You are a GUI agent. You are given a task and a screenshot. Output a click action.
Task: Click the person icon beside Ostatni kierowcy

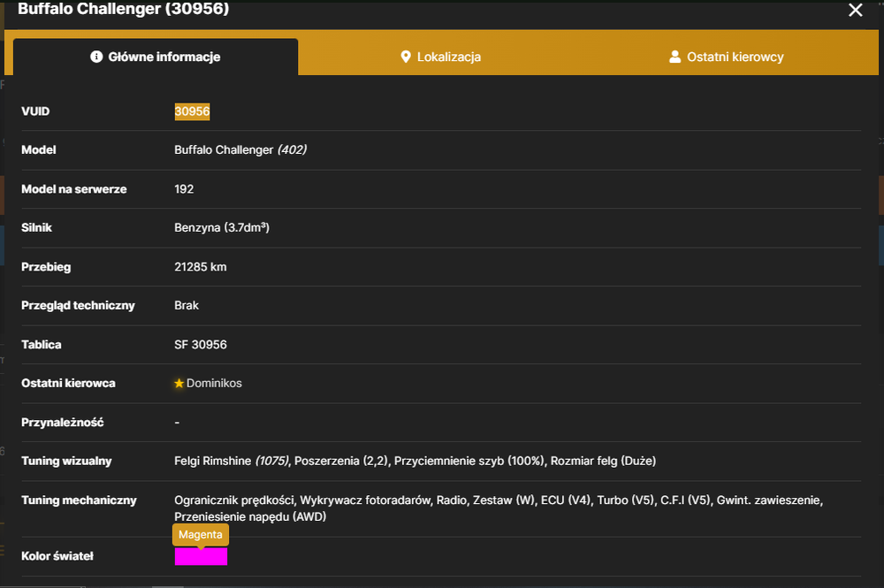click(674, 57)
